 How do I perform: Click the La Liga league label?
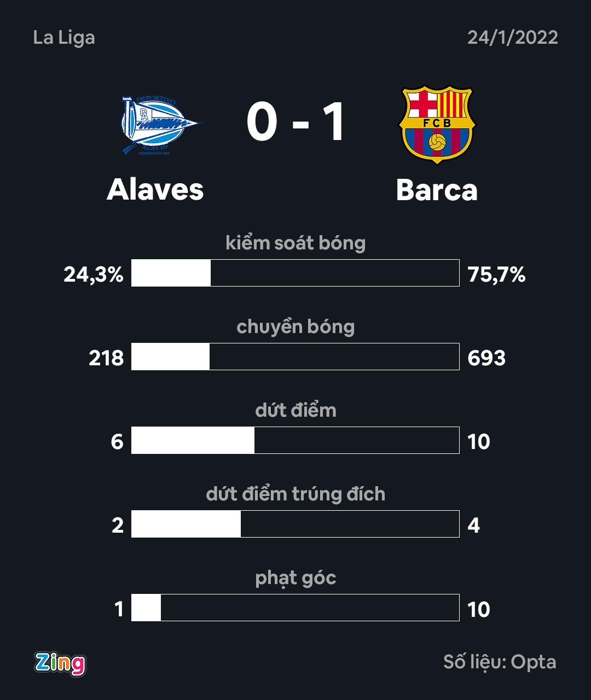[64, 38]
